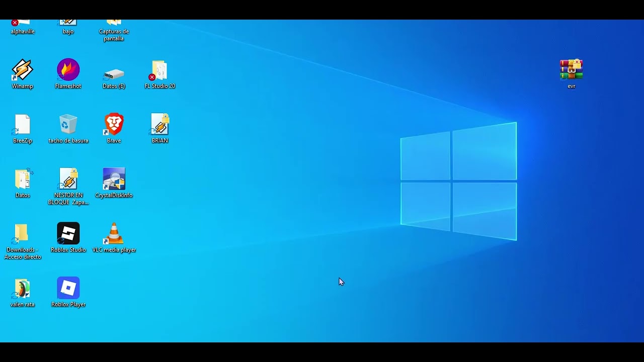Click the alphaville desktop item
This screenshot has width=644, height=362.
pos(23,27)
